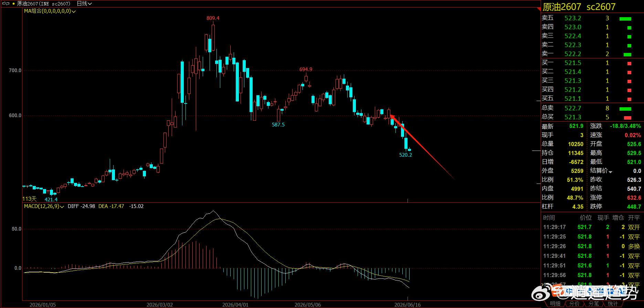Switch to the 明细 tab
Screen dimensions: 644x308
tap(555, 304)
